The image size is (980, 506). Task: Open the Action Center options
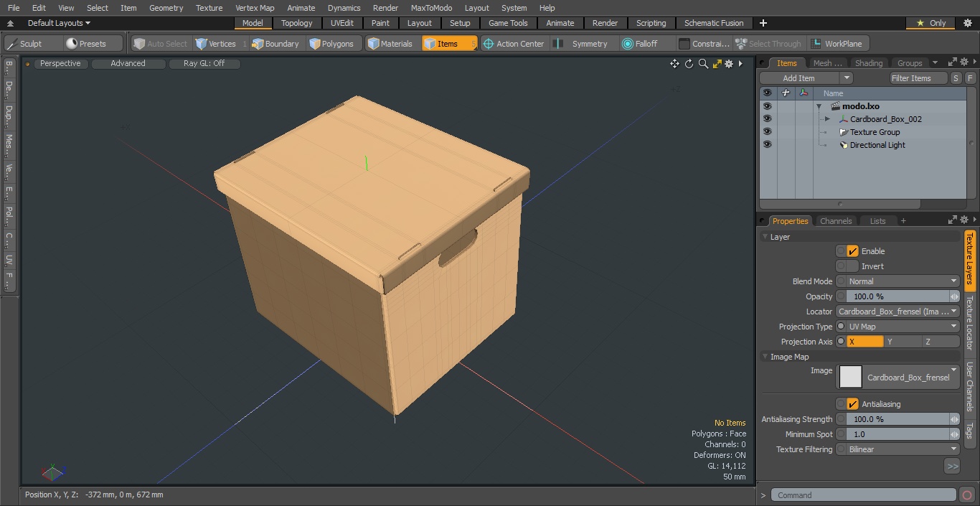514,44
